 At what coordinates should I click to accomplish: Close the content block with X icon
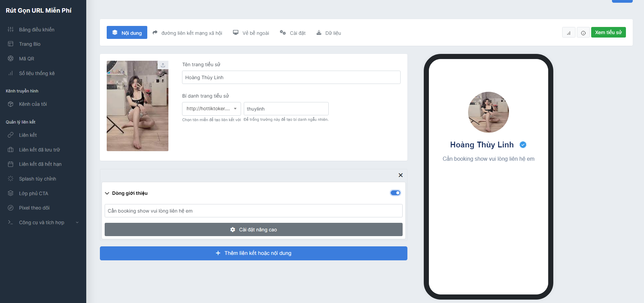point(401,175)
